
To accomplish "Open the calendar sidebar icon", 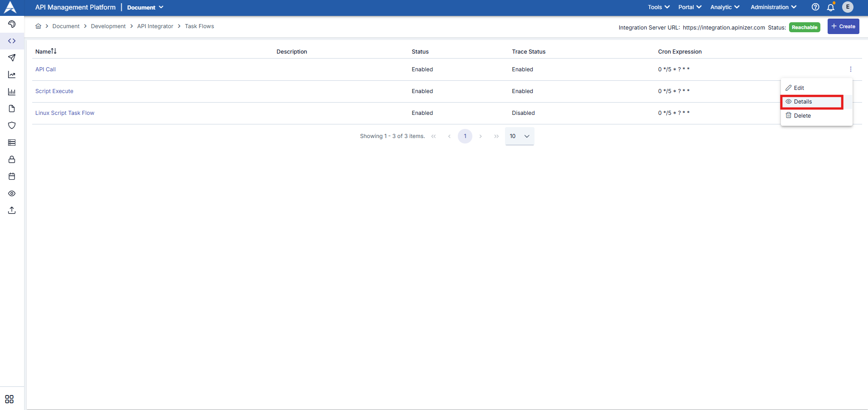I will pos(12,176).
